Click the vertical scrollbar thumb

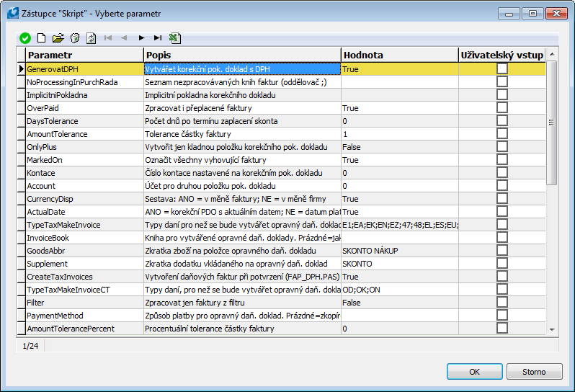[551, 122]
